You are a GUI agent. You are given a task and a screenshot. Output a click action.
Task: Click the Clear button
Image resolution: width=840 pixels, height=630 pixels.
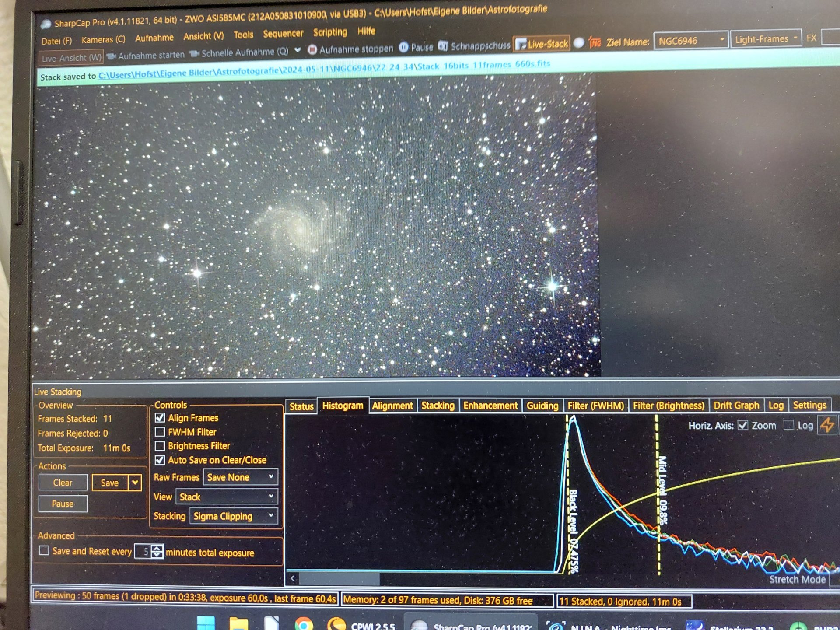[63, 483]
